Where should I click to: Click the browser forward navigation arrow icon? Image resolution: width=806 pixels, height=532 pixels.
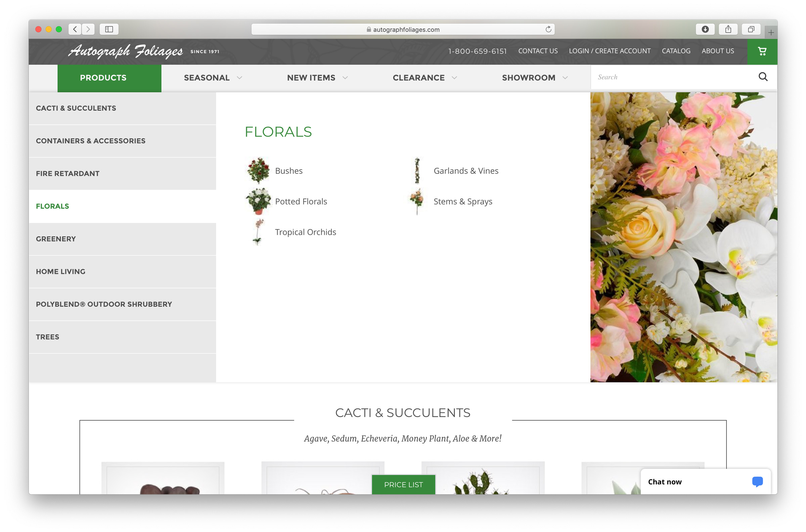coord(88,29)
